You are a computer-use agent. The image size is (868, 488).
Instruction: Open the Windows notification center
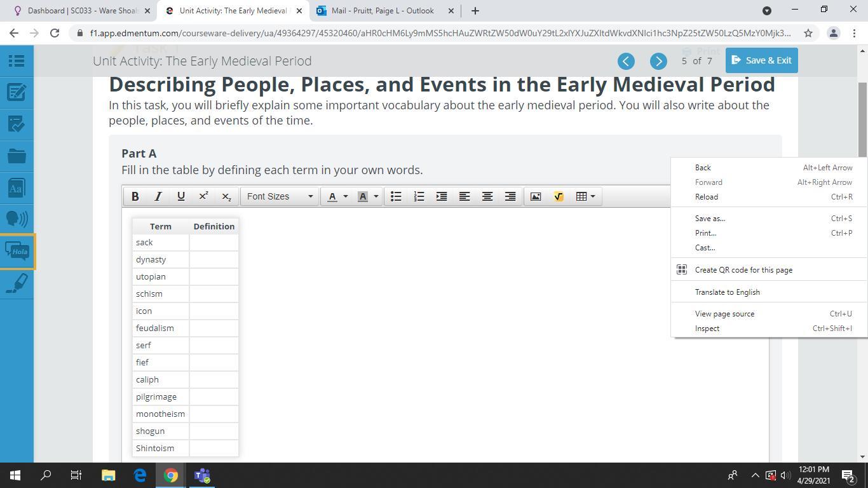tap(848, 475)
